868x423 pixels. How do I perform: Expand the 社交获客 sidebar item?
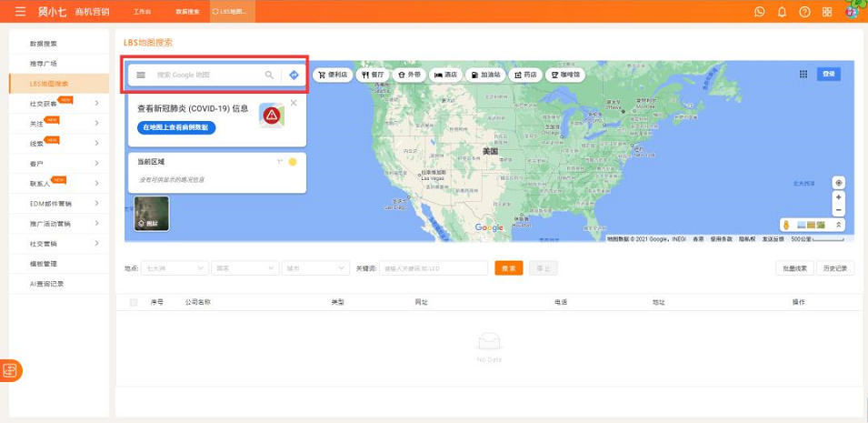(x=59, y=104)
